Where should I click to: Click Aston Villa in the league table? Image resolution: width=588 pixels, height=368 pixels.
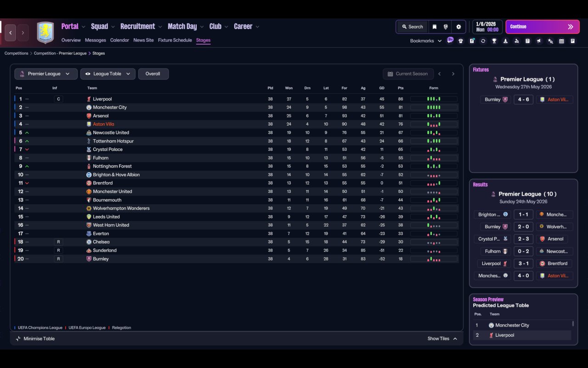click(x=104, y=124)
